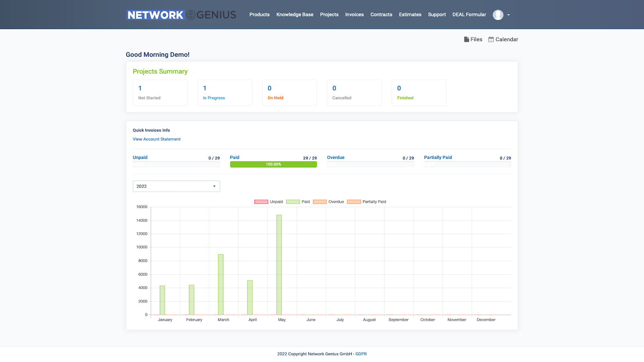Open Overdue invoices link
This screenshot has width=644, height=362.
336,157
